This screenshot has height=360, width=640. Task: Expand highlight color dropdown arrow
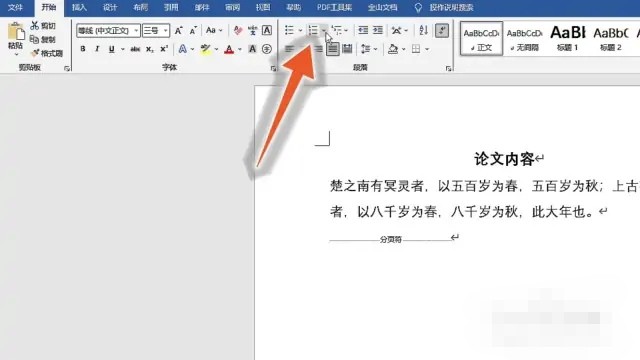coord(216,49)
